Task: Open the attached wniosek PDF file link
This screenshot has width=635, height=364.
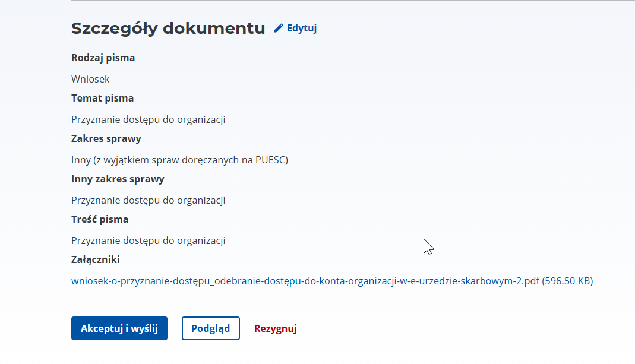Action: point(305,281)
